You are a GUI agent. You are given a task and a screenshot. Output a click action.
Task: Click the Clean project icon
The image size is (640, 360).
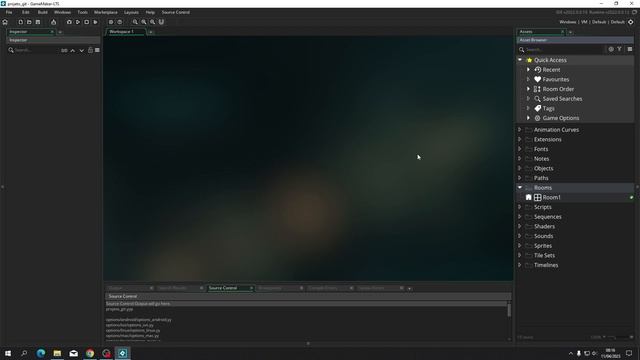(96, 22)
